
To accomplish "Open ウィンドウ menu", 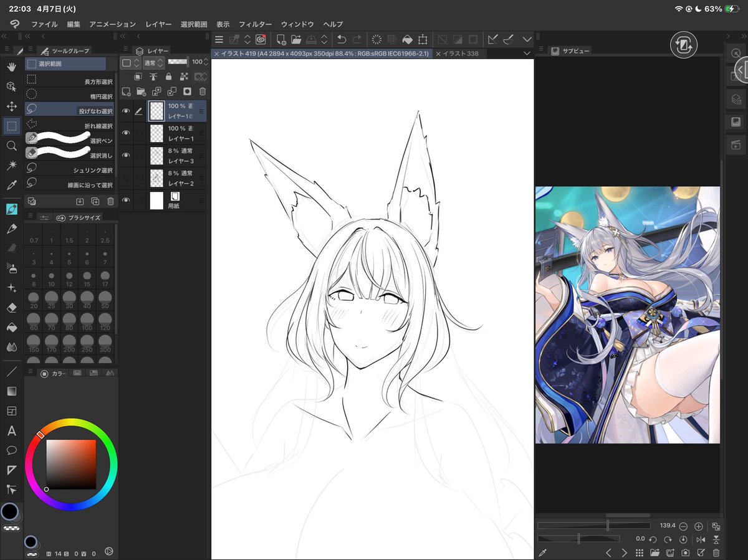I will pyautogui.click(x=297, y=24).
